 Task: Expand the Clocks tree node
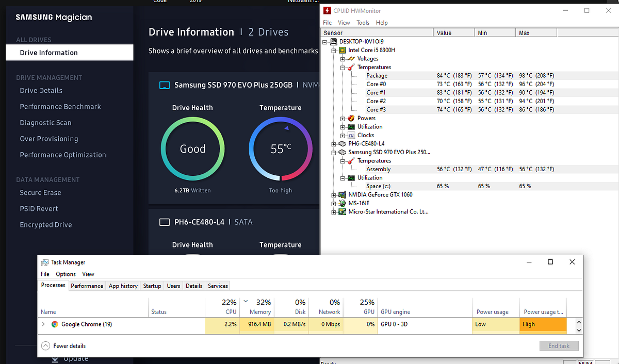(x=343, y=135)
